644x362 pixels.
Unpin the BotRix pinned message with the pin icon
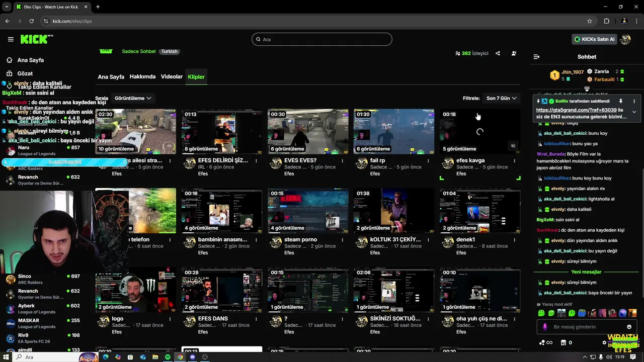pyautogui.click(x=621, y=101)
